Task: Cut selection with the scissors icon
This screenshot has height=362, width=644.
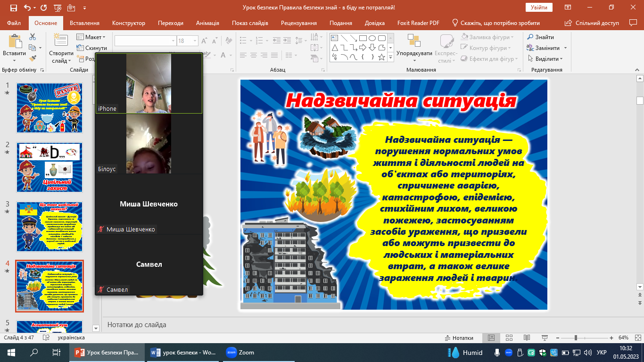Action: [33, 37]
